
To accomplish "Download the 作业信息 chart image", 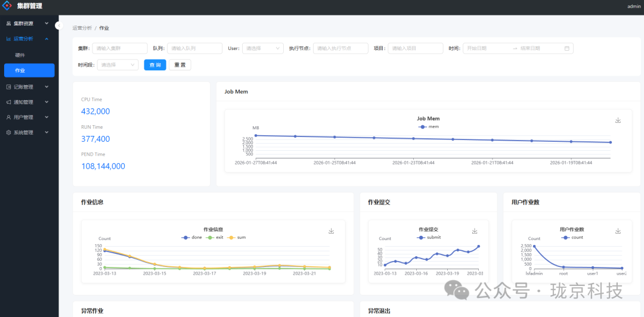I will pos(332,231).
